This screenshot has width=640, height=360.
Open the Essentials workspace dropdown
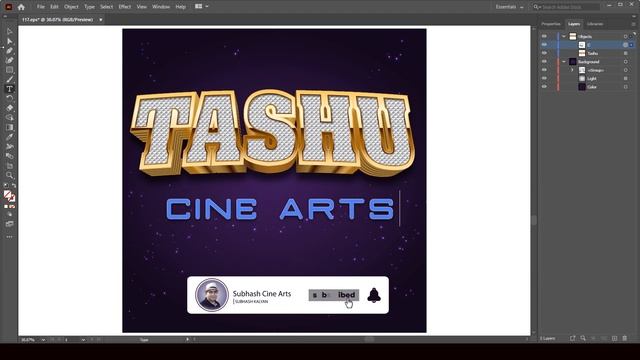coord(509,7)
